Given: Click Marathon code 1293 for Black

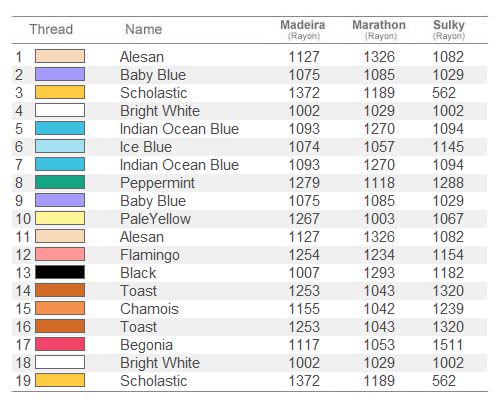Looking at the screenshot, I should [379, 273].
